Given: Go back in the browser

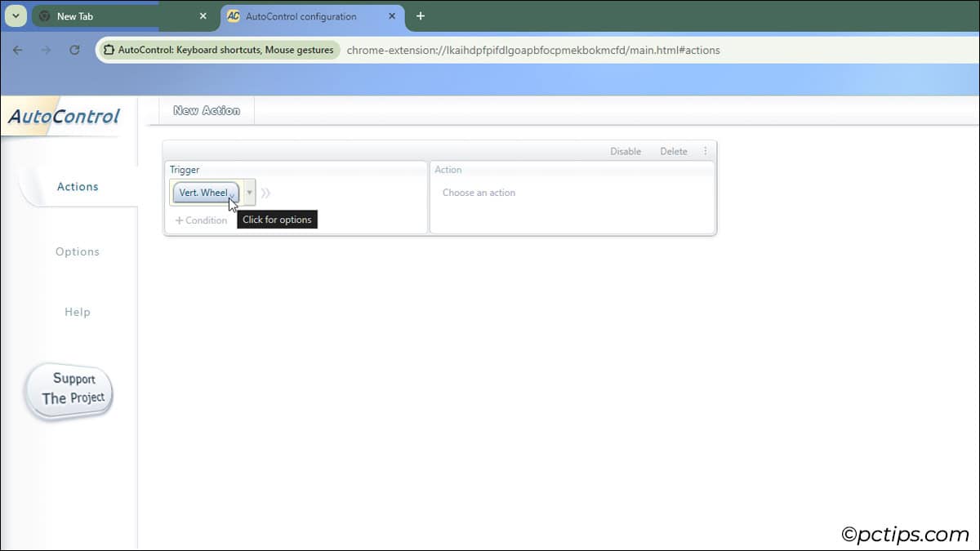Looking at the screenshot, I should coord(18,50).
